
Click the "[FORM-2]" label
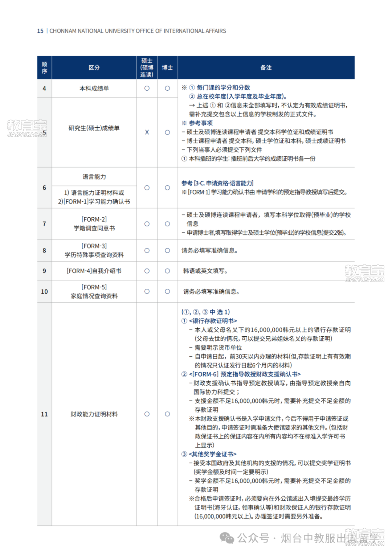(94, 219)
